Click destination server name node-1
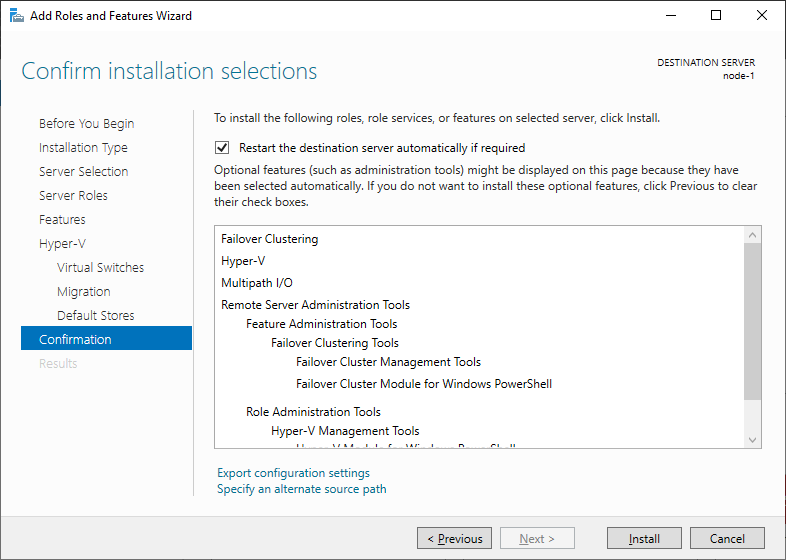The image size is (786, 560). point(738,76)
